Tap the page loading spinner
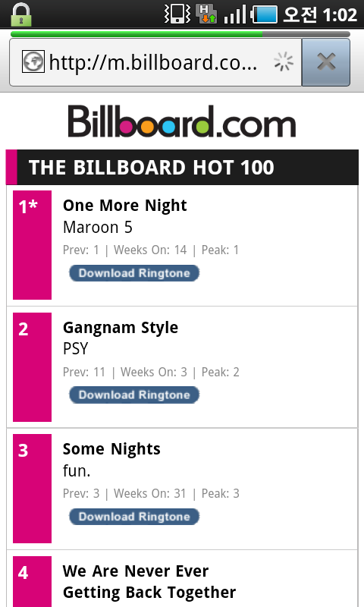 click(x=284, y=61)
